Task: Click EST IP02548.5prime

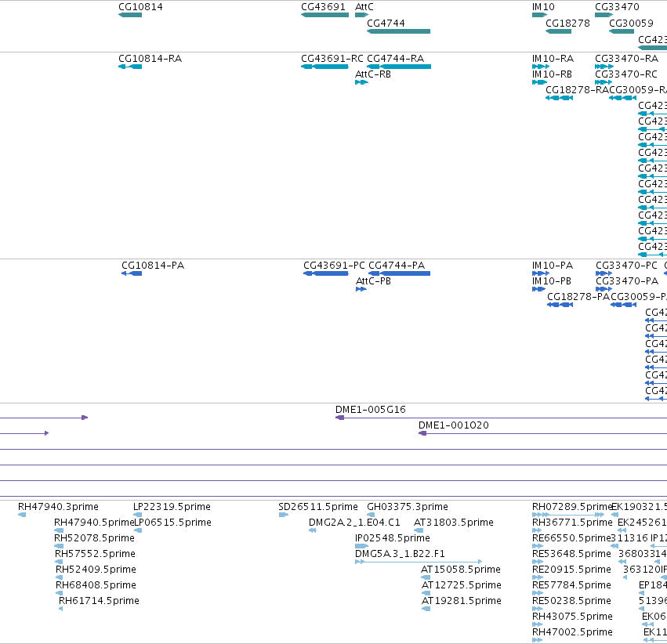Action: tap(362, 546)
